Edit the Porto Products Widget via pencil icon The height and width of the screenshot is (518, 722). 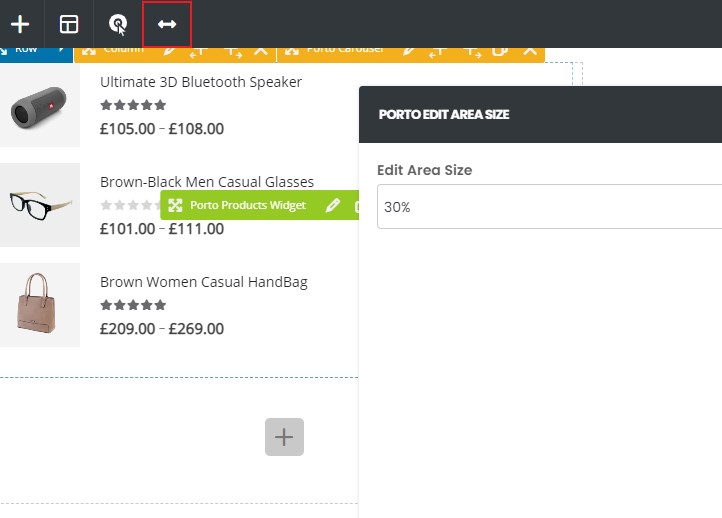(333, 205)
